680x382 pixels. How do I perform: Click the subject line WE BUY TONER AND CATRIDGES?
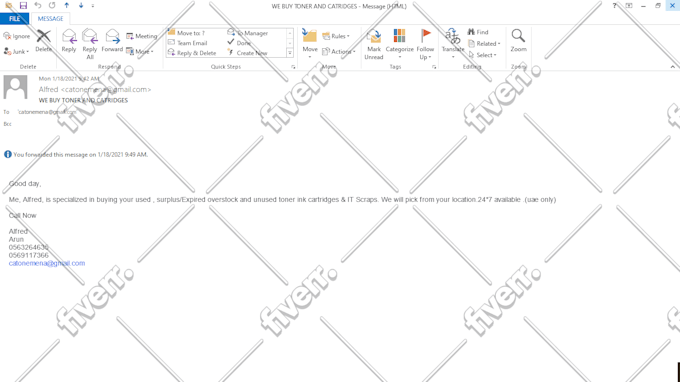click(x=83, y=100)
